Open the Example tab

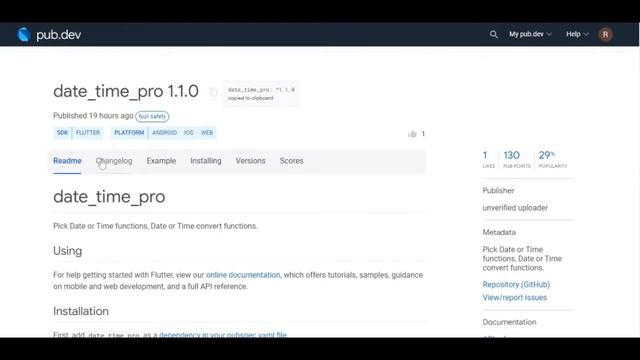(161, 161)
